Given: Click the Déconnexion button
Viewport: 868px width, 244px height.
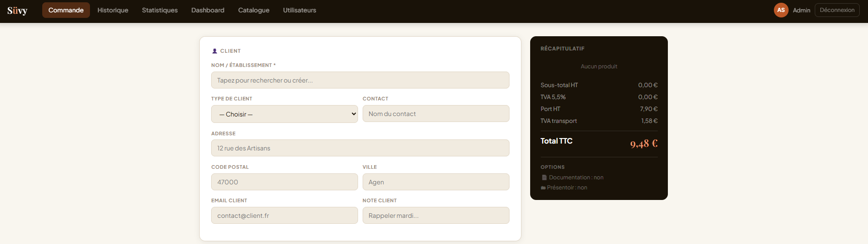Looking at the screenshot, I should (x=837, y=10).
